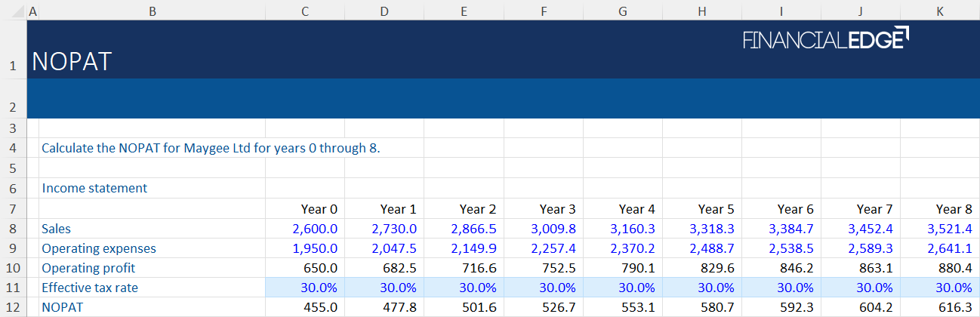The image size is (980, 317).
Task: Select row 8 header
Action: point(13,229)
